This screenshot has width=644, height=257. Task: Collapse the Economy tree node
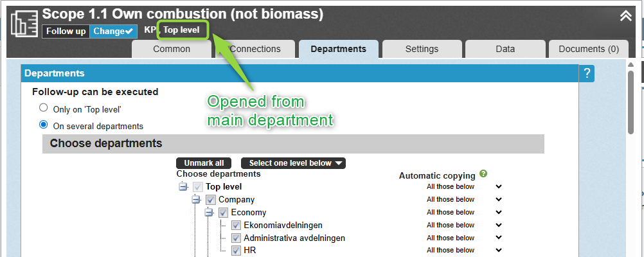(209, 213)
